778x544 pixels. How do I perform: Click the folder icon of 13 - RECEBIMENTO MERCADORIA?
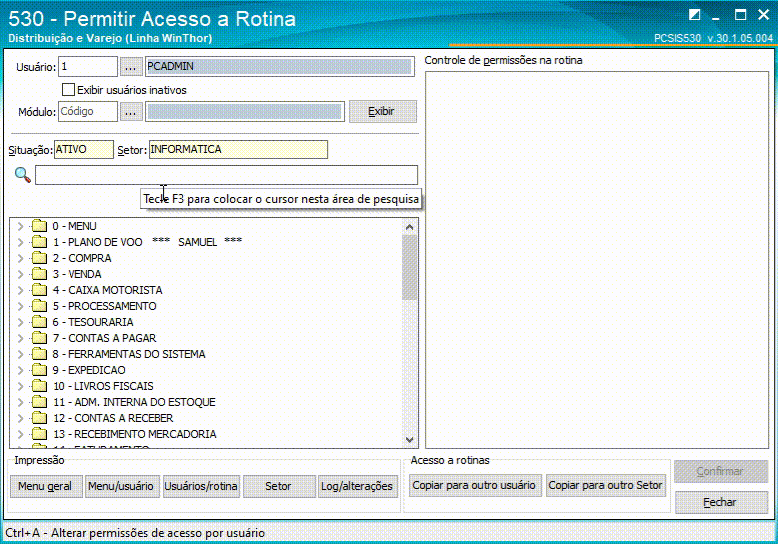pos(39,434)
